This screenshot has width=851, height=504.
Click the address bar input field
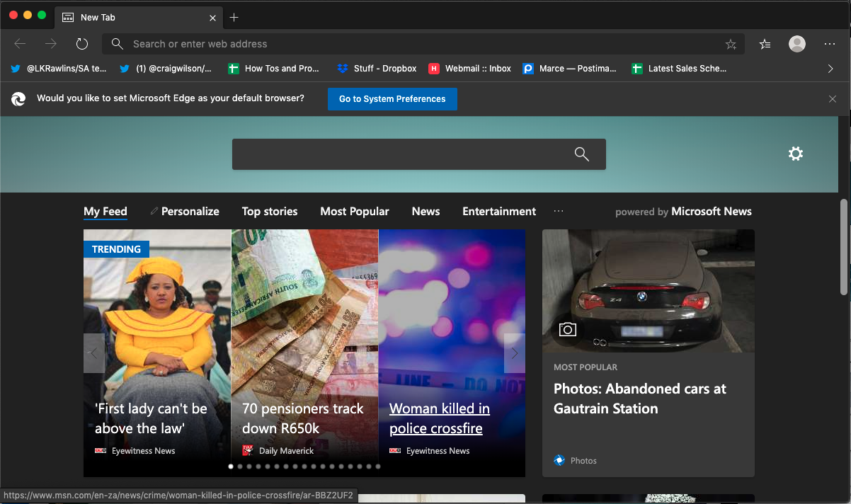coord(425,44)
